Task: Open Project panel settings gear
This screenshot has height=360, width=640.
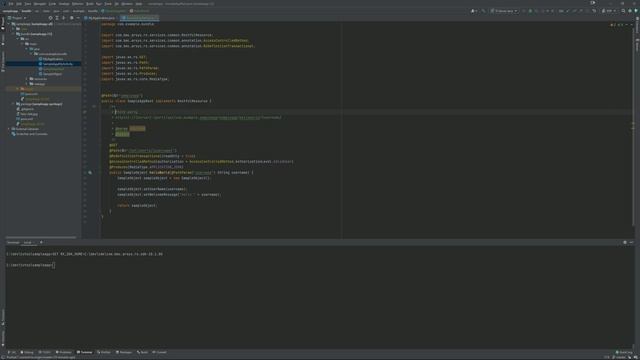Action: click(x=71, y=18)
